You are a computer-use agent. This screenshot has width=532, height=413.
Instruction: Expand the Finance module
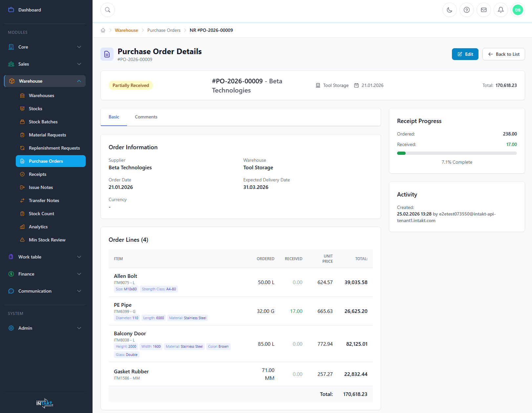[x=45, y=274]
